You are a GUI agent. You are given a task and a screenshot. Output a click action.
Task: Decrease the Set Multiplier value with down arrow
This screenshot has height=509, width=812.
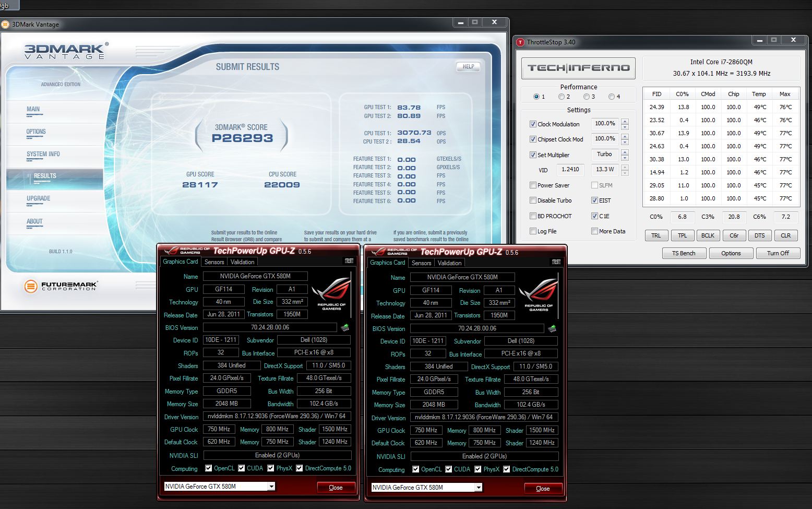625,158
